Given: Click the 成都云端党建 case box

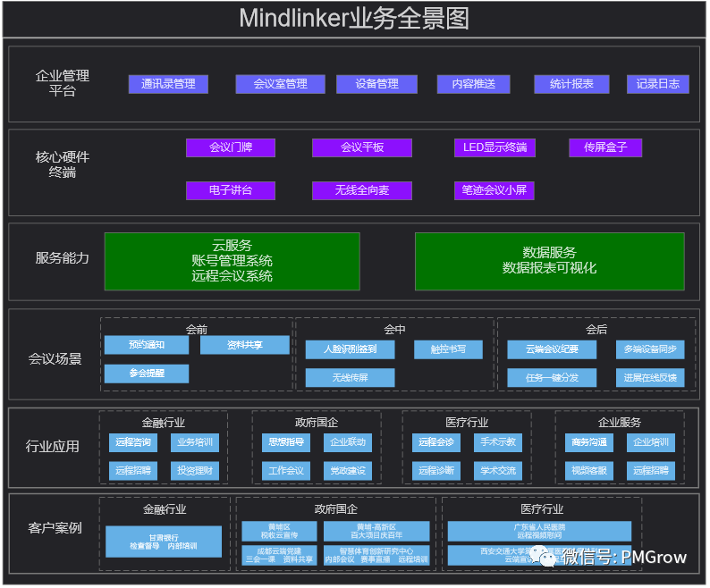Looking at the screenshot, I should [279, 556].
